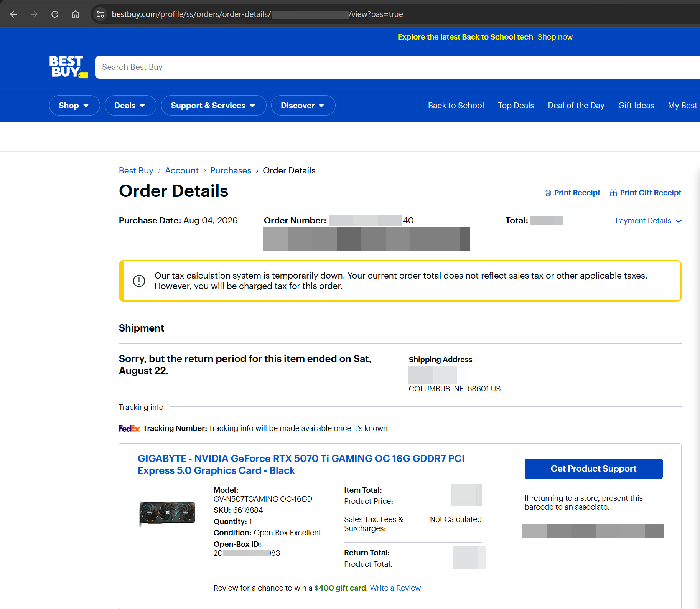The height and width of the screenshot is (609, 700).
Task: Click Print Gift Receipt link
Action: pos(651,193)
